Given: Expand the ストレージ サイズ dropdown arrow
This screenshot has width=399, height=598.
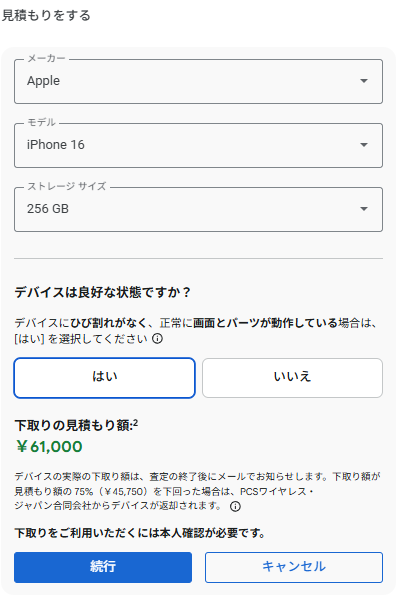Looking at the screenshot, I should [364, 209].
